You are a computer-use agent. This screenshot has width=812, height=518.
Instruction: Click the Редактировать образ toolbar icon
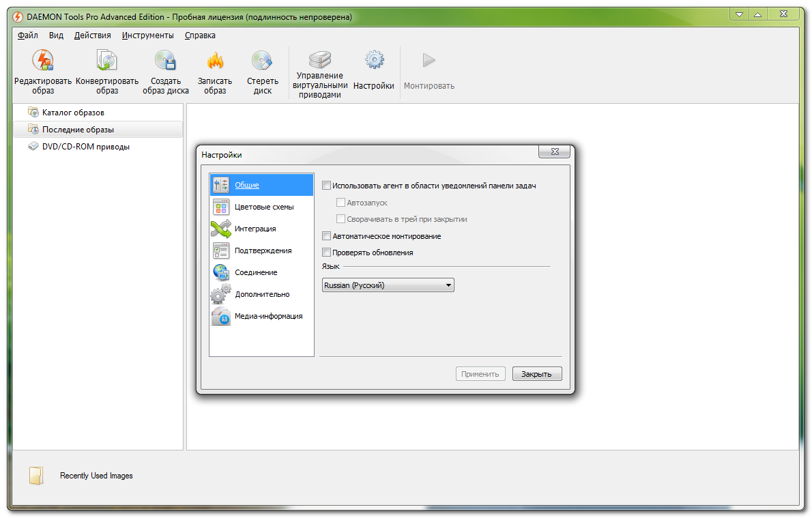tap(43, 61)
